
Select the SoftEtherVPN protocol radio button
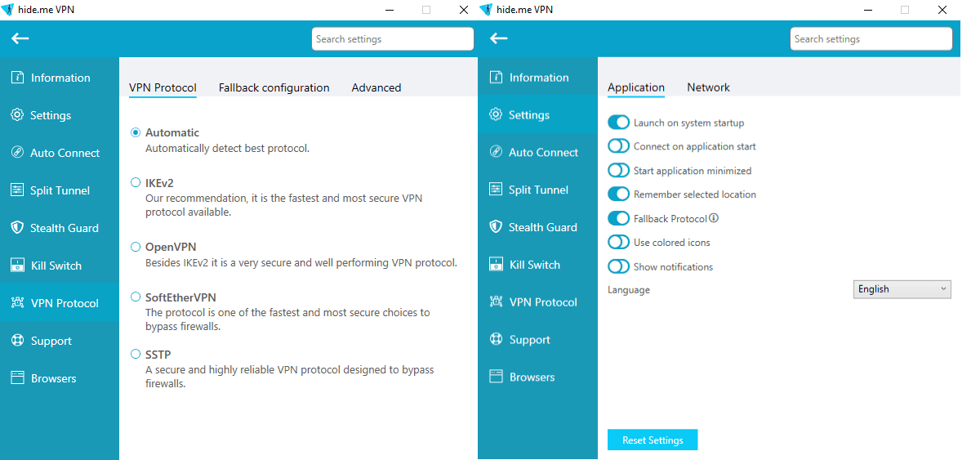point(136,297)
